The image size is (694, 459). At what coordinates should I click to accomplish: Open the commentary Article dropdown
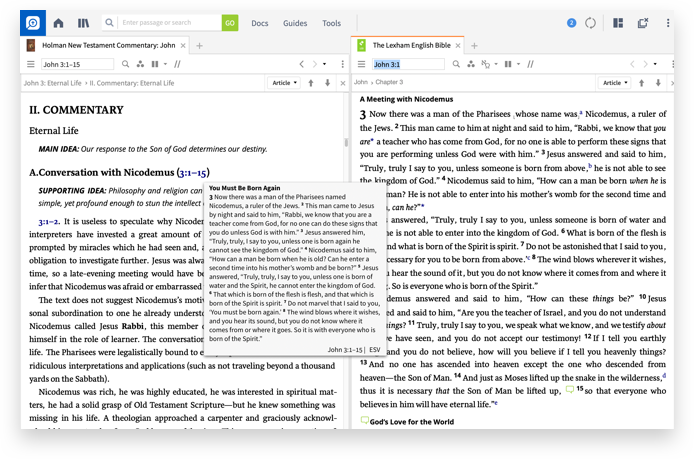(284, 83)
